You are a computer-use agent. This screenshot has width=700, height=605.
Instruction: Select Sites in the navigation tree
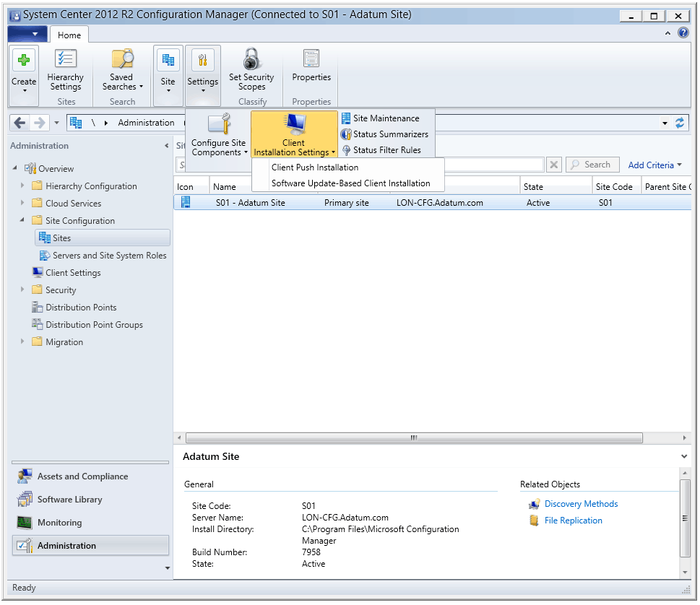103,238
